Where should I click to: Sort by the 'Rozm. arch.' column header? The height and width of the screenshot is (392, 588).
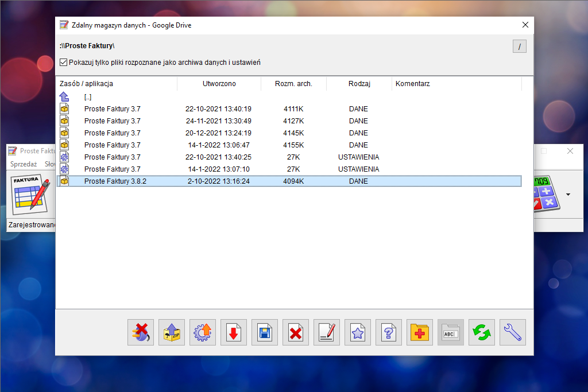293,84
